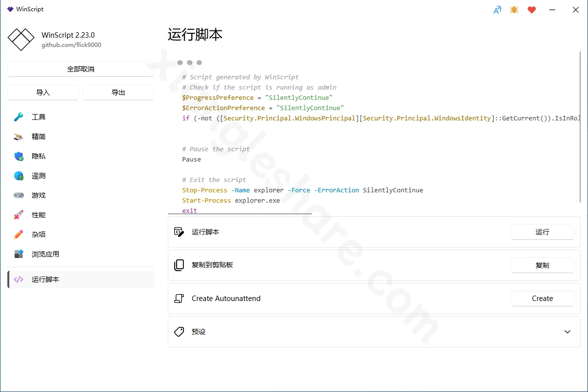
Task: Click the WinScript title bar app icon
Action: 10,9
